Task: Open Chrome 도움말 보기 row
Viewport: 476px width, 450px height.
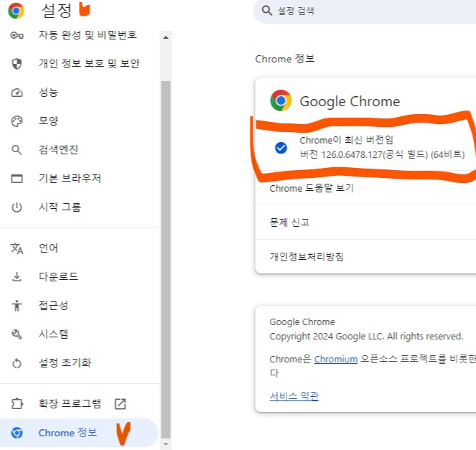Action: 365,188
